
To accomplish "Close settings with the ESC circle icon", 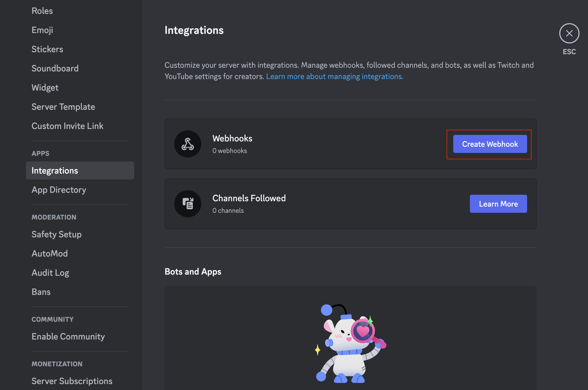I will click(569, 33).
